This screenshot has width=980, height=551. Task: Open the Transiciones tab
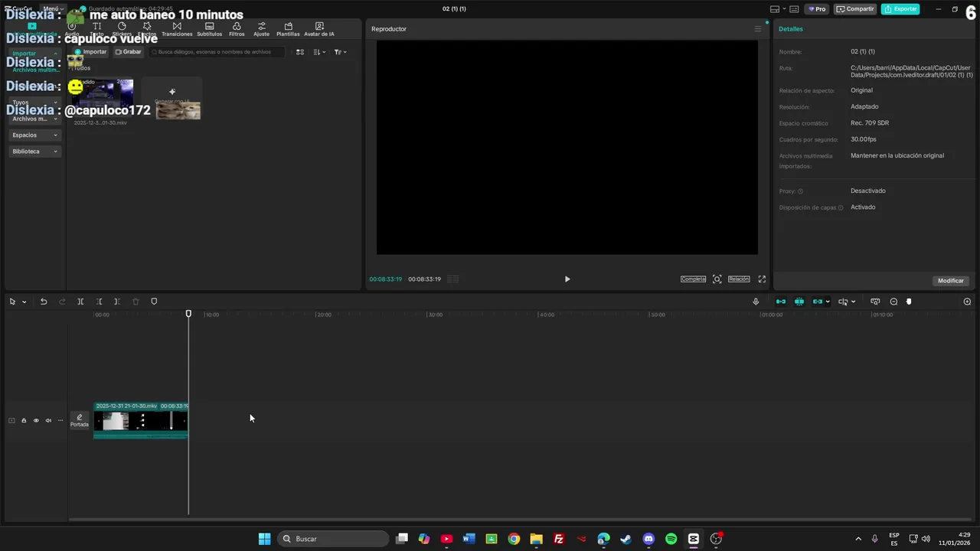pos(177,29)
